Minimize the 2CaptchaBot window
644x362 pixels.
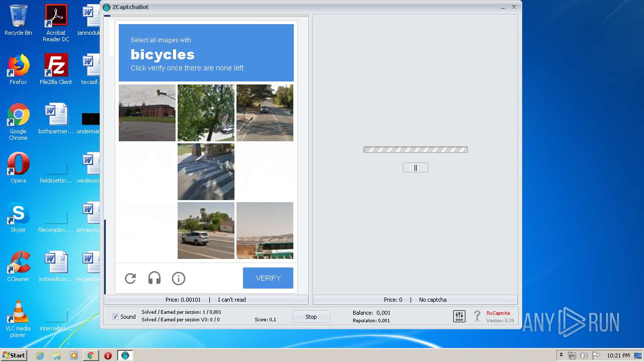tap(503, 7)
